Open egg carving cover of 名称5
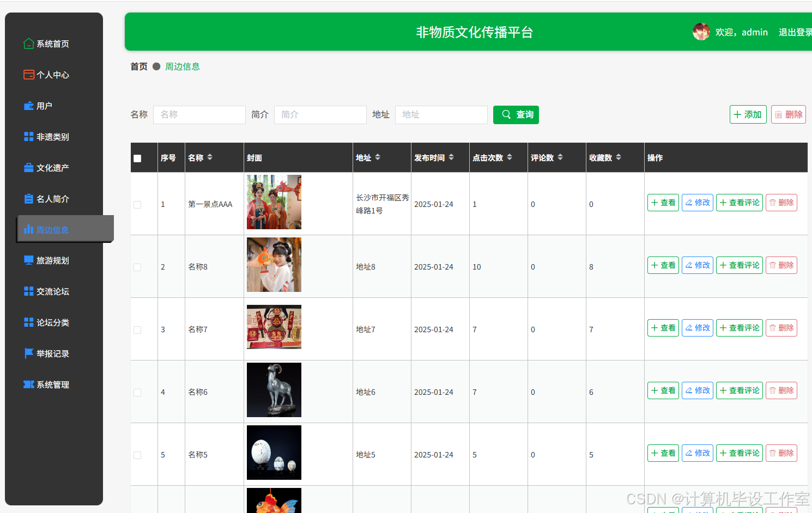 tap(274, 453)
